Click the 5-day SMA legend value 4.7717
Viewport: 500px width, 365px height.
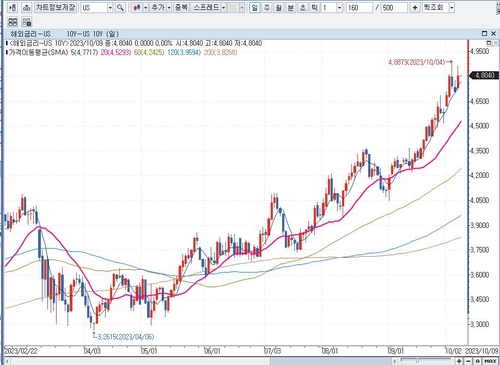pyautogui.click(x=84, y=52)
